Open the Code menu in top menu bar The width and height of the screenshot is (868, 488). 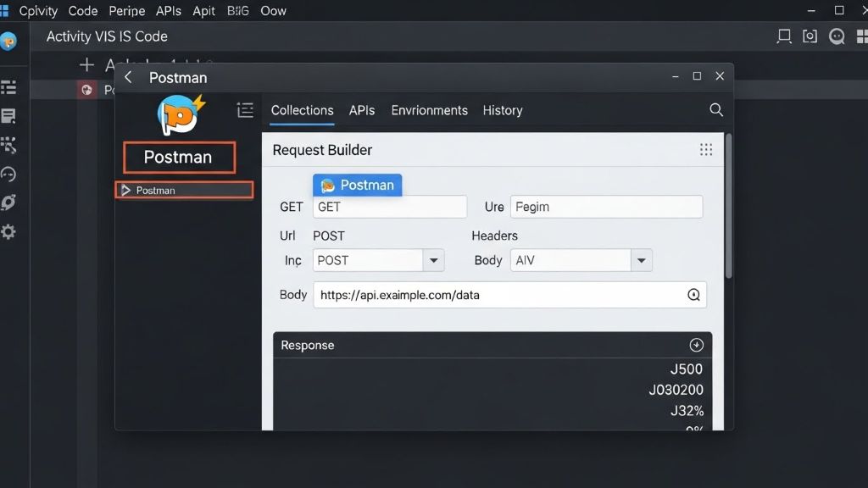coord(83,11)
